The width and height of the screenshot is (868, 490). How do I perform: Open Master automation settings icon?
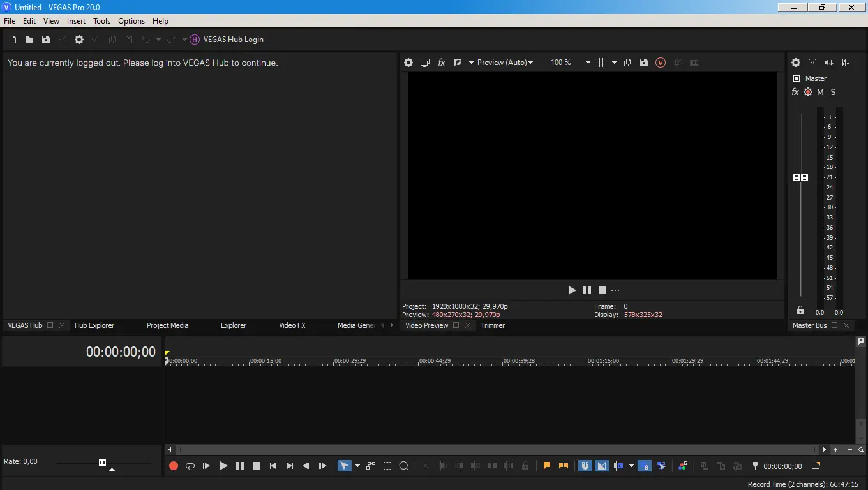(808, 92)
